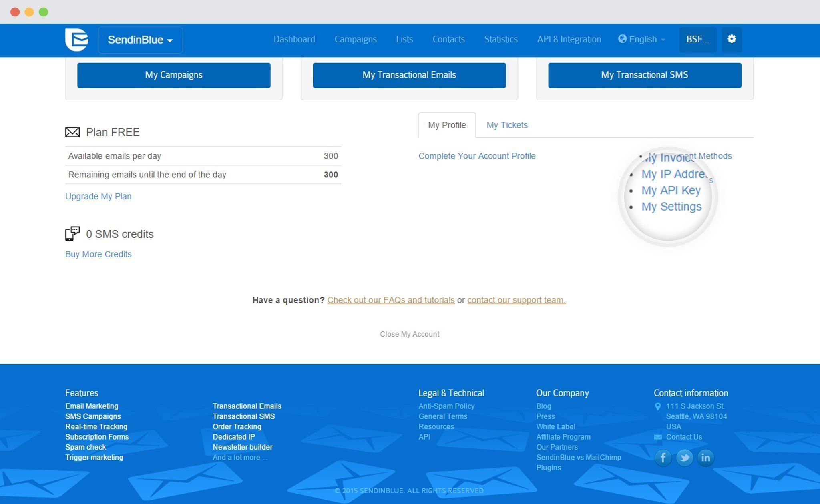Click Close My Account link
Image resolution: width=820 pixels, height=504 pixels.
(x=410, y=334)
